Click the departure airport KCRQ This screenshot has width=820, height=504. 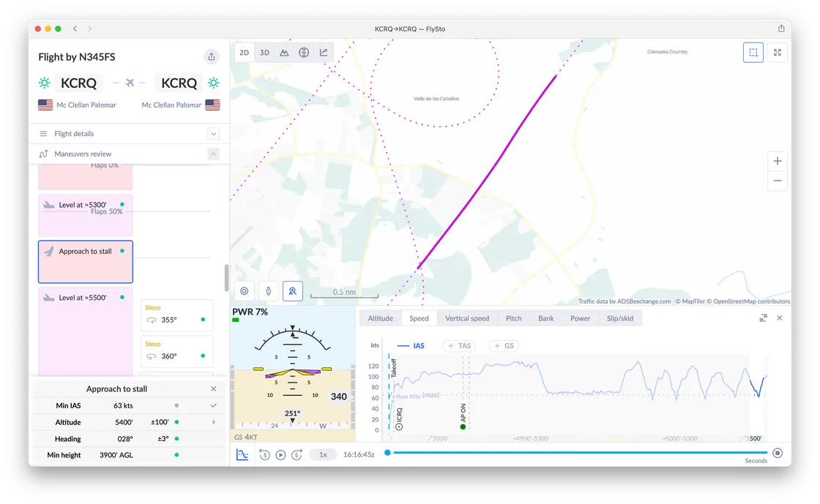[78, 83]
